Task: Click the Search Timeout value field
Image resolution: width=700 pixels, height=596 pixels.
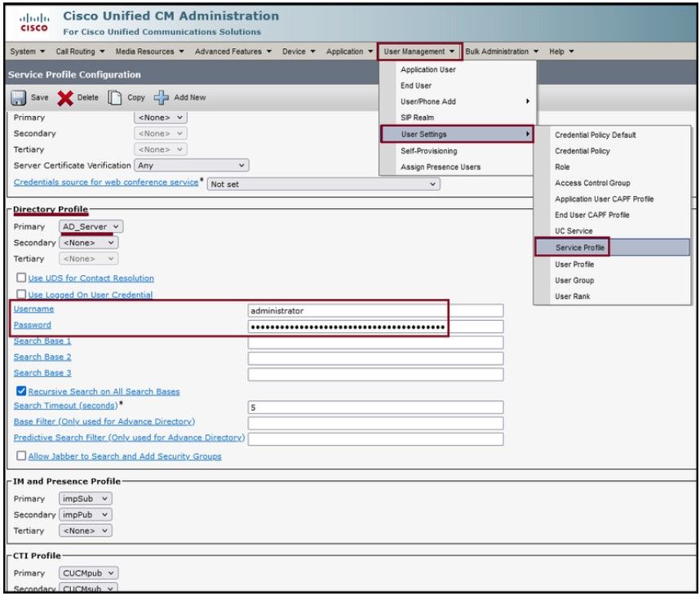Action: coord(375,407)
